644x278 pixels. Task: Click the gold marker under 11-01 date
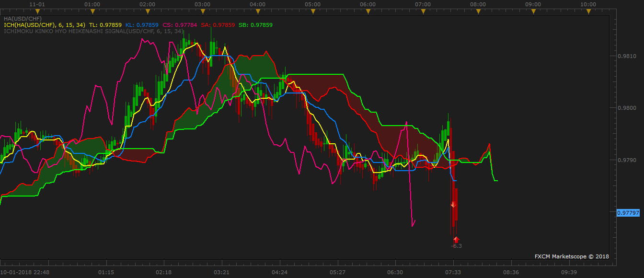tap(37, 11)
